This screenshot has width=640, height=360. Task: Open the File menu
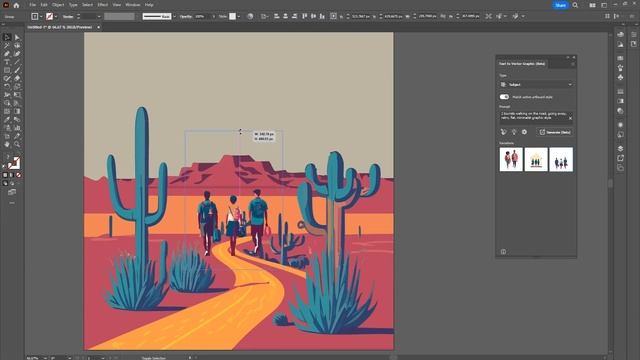[33, 5]
